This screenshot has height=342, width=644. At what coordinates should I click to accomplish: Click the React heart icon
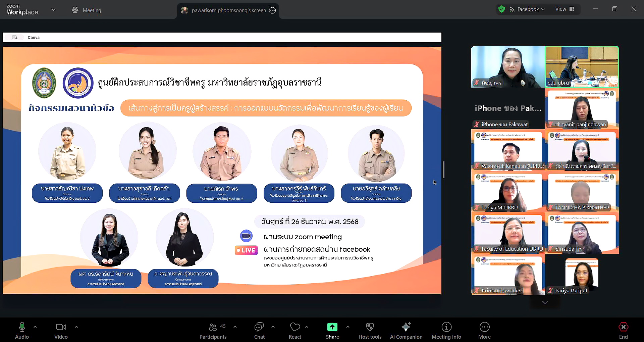click(295, 331)
